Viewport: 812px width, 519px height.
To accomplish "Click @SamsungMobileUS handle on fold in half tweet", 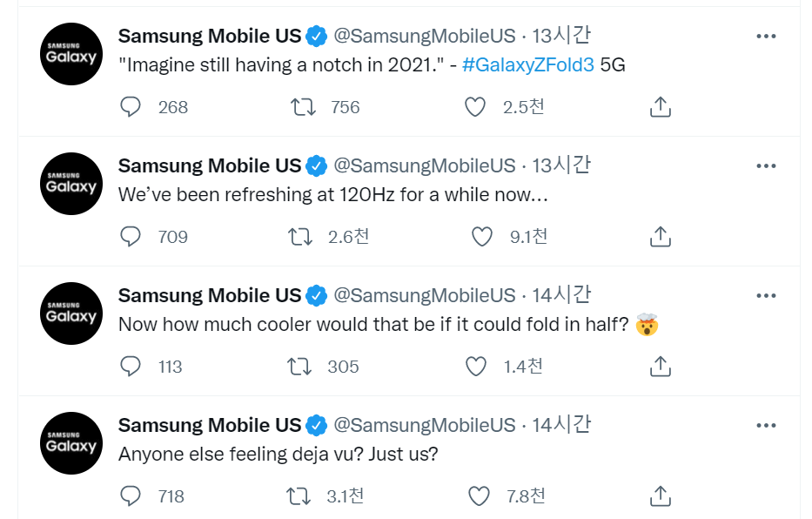I will (425, 295).
